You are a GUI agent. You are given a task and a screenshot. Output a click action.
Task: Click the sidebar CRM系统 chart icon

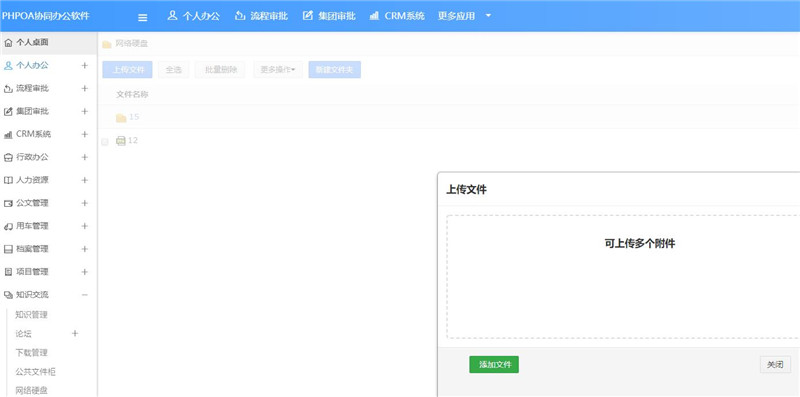[x=8, y=135]
